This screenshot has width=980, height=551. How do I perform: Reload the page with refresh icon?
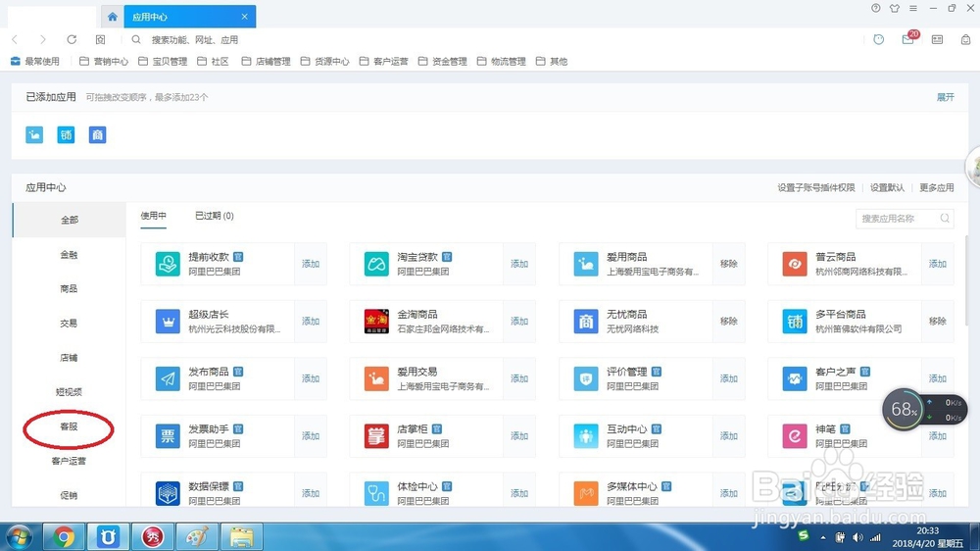pyautogui.click(x=72, y=39)
